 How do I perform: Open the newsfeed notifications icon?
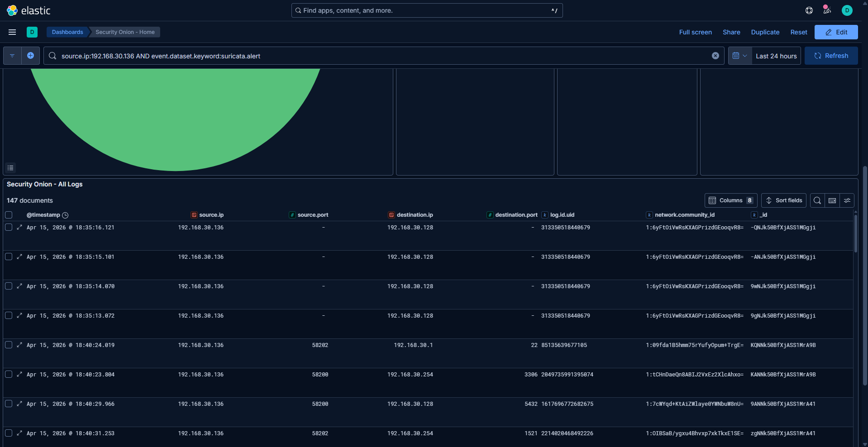tap(827, 10)
